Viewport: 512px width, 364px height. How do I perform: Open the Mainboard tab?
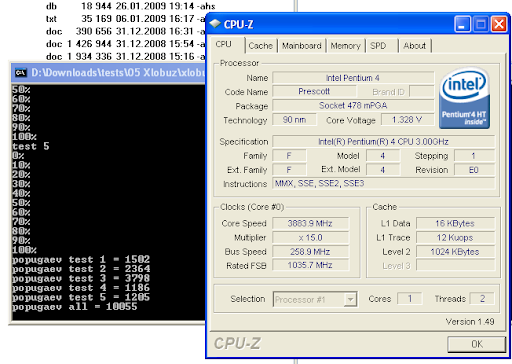point(301,46)
